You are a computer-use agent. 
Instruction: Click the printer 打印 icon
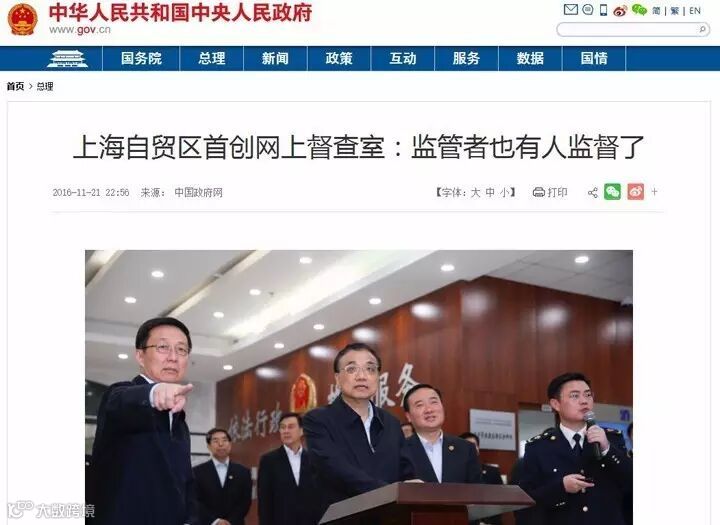click(539, 192)
